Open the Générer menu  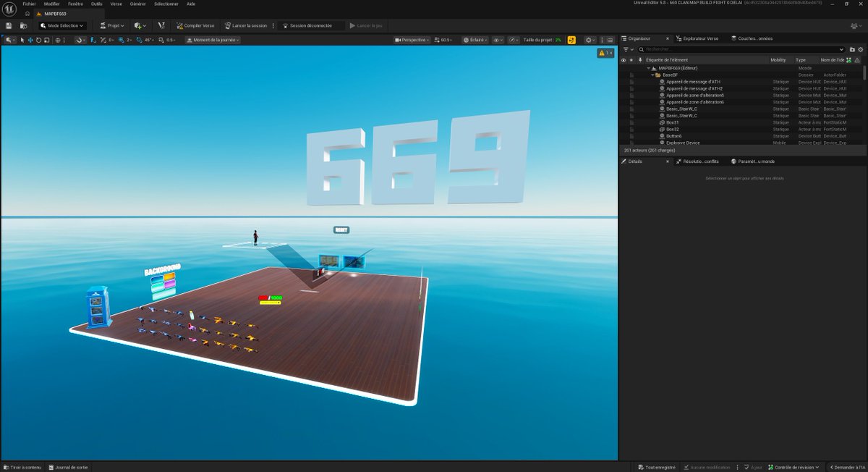pos(138,4)
